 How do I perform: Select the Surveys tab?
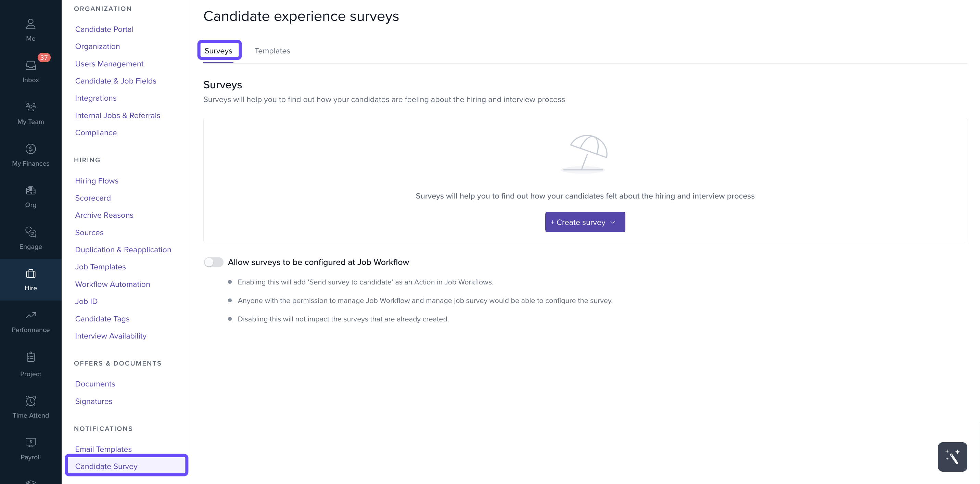(218, 51)
